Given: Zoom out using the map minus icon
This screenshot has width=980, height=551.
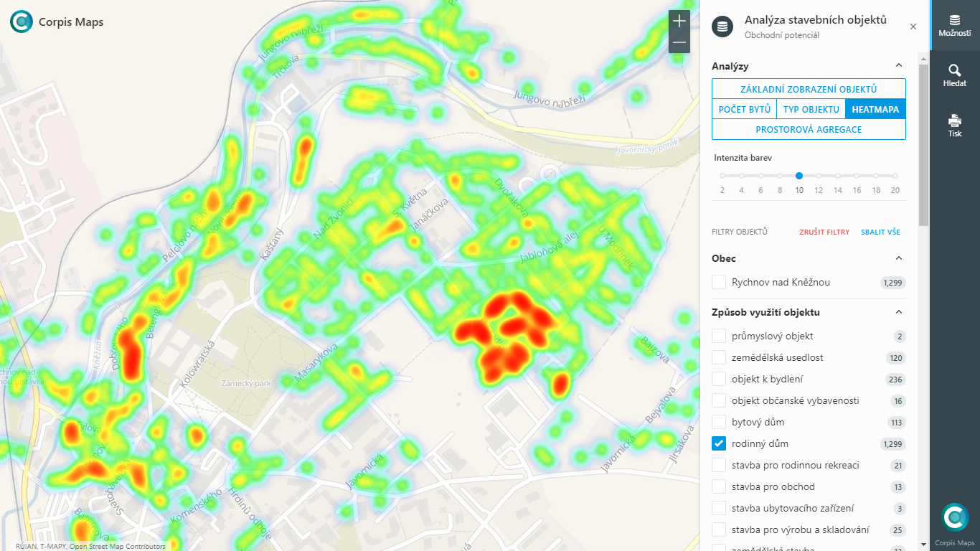Looking at the screenshot, I should point(678,44).
